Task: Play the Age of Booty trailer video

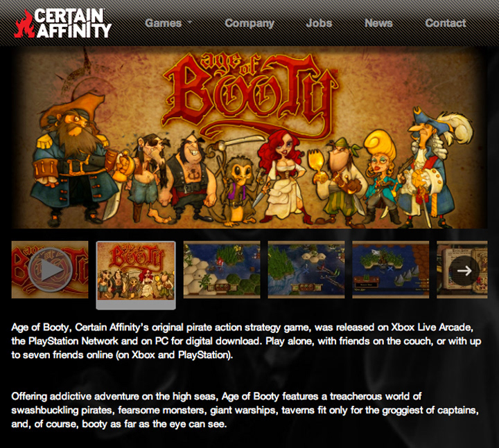Action: pyautogui.click(x=50, y=269)
